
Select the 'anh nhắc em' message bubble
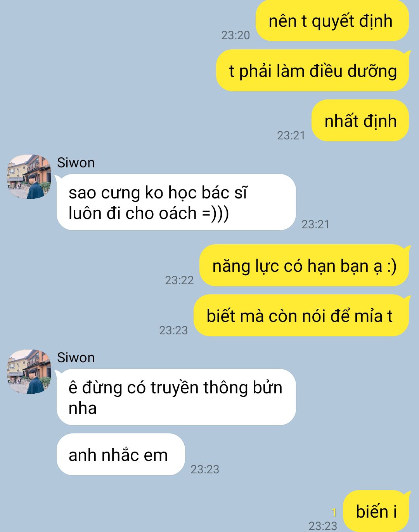(x=121, y=454)
